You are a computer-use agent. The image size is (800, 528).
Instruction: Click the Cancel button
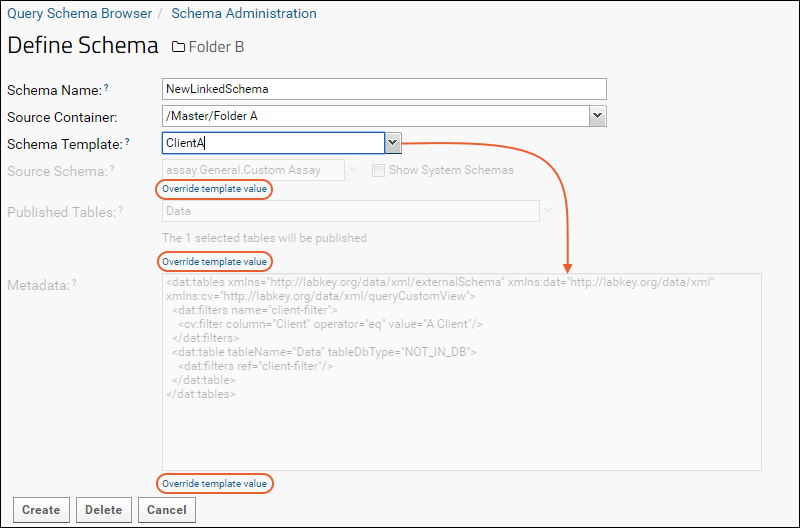pos(167,510)
